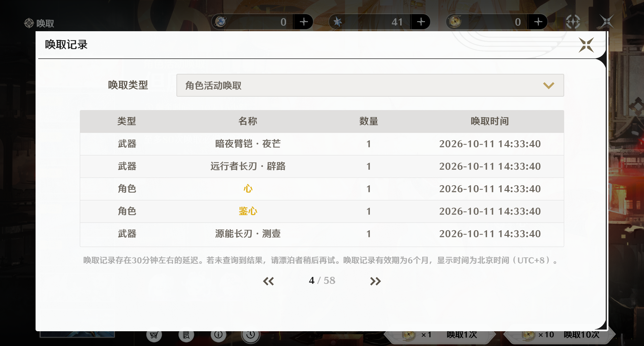Image resolution: width=644 pixels, height=346 pixels.
Task: Click the 唤取1次 button
Action: (439, 335)
